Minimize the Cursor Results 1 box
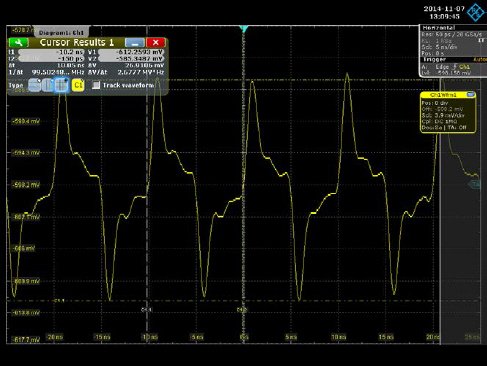487x367 pixels. (x=135, y=43)
